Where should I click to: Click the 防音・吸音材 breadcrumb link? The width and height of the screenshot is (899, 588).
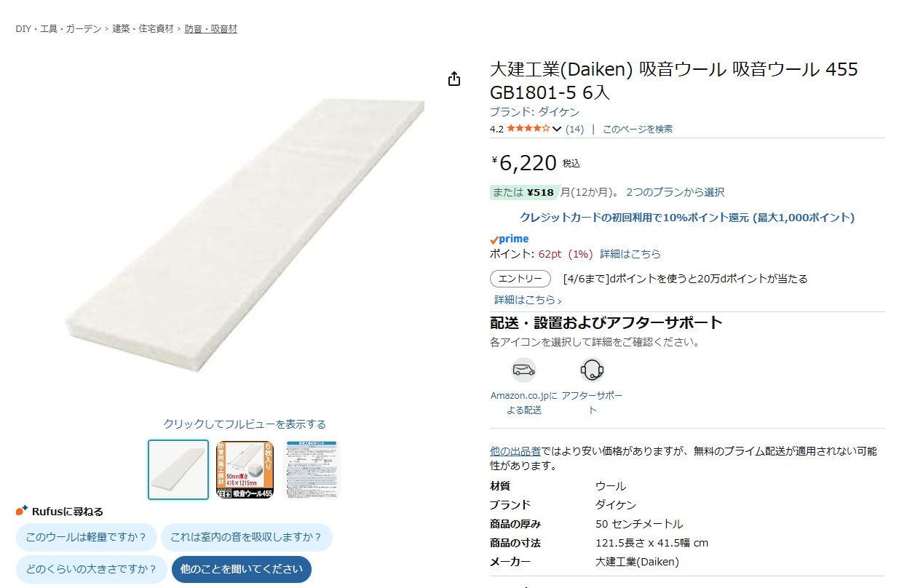coord(210,29)
